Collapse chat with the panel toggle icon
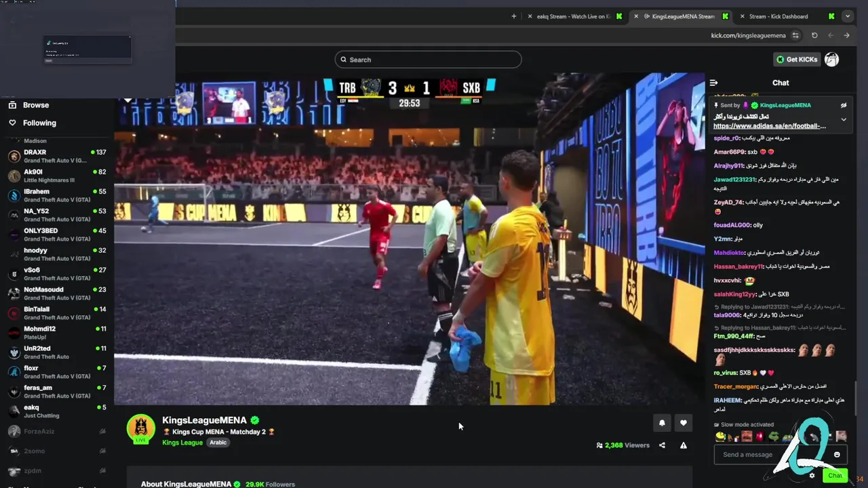Viewport: 868px width, 488px height. [x=713, y=83]
